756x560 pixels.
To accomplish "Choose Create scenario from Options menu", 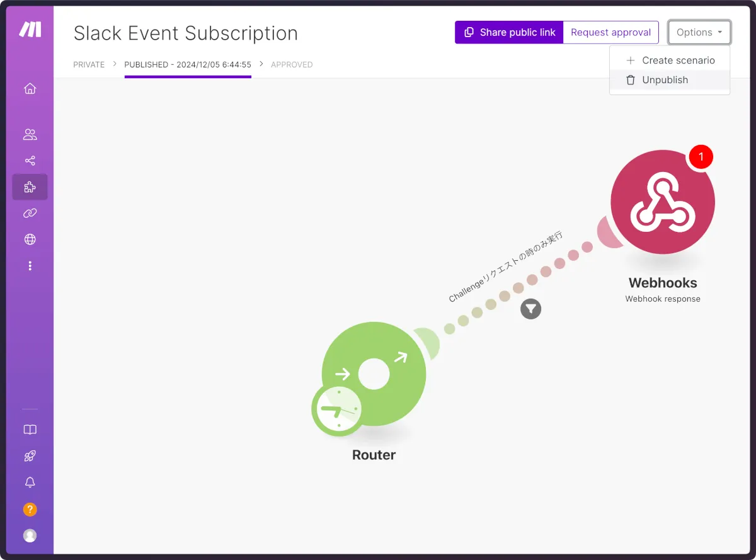I will tap(670, 60).
